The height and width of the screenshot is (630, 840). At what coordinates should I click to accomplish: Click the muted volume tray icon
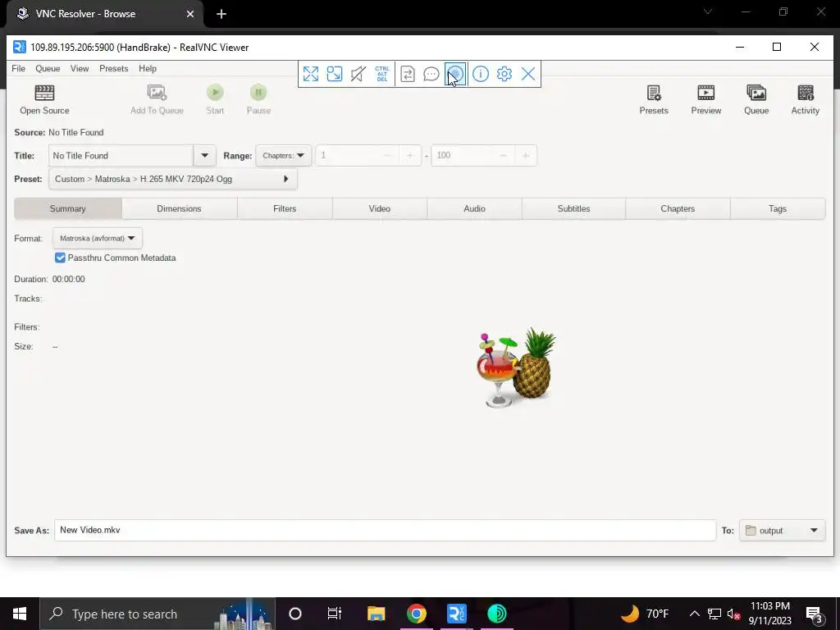pyautogui.click(x=733, y=614)
